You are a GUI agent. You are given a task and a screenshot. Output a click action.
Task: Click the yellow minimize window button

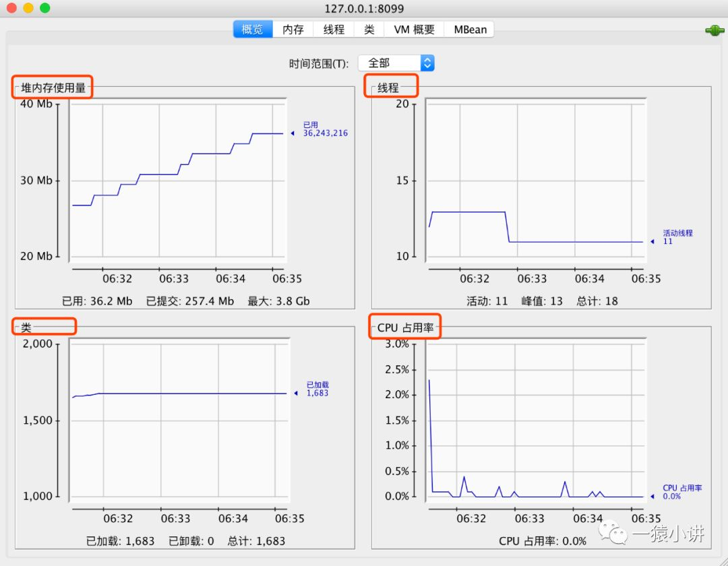coord(28,8)
